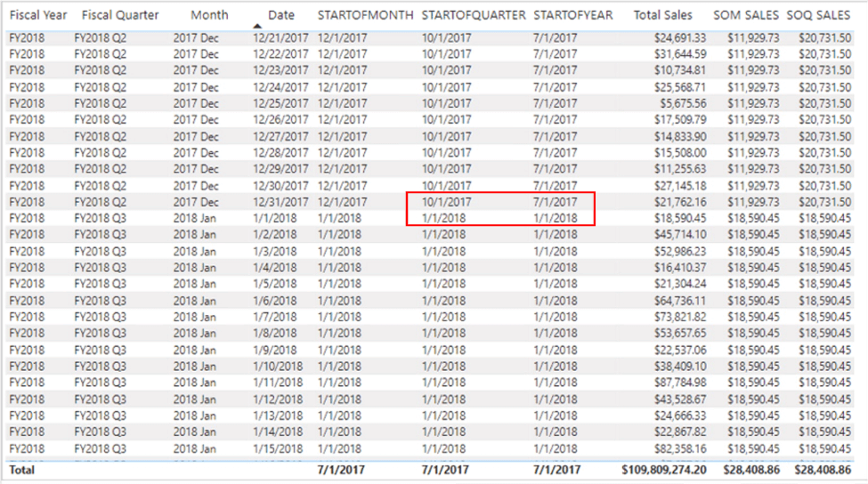Select the date cell 1/8/2018
868x484 pixels.
tap(275, 333)
